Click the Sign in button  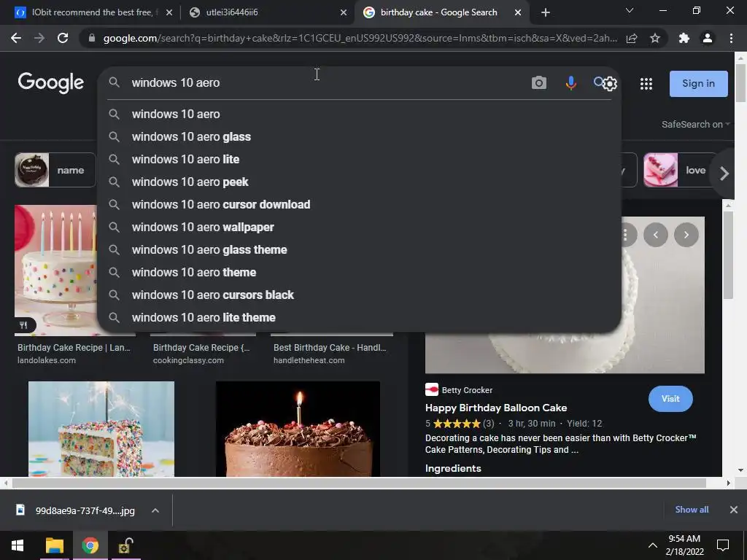(x=698, y=84)
